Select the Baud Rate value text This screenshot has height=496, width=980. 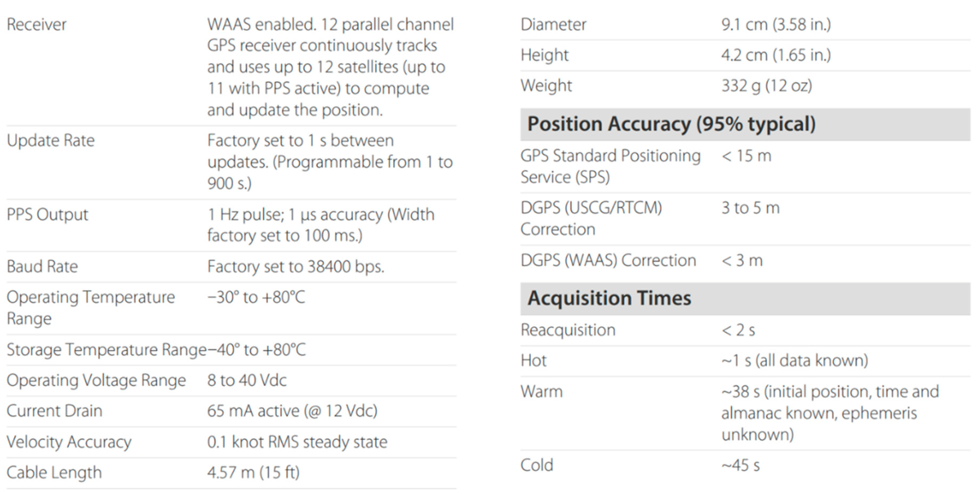(296, 267)
